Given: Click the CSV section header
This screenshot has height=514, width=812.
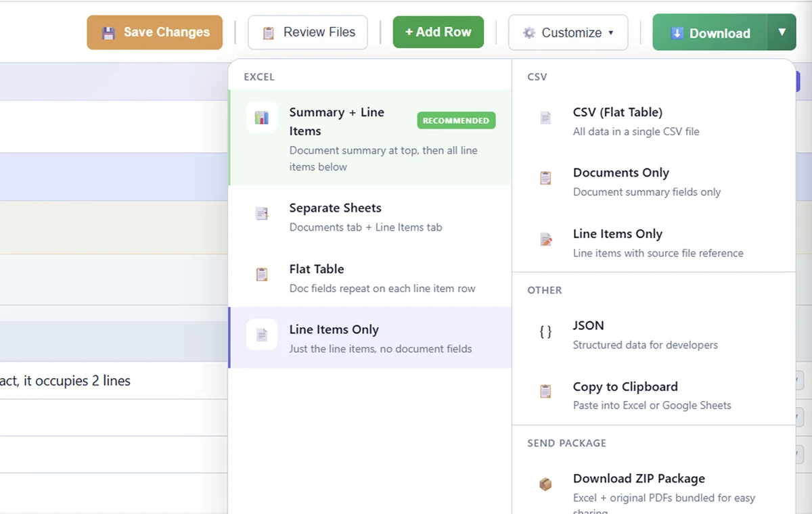Looking at the screenshot, I should (537, 77).
